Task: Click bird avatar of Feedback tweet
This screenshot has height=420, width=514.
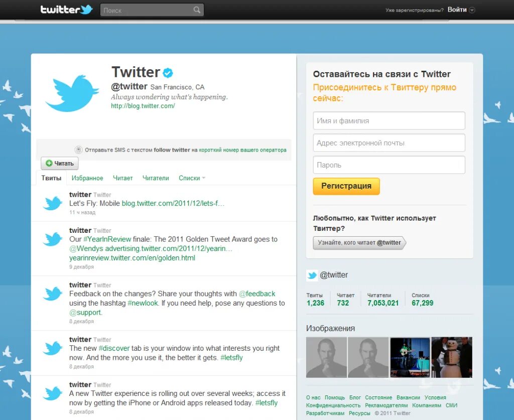Action: (52, 294)
